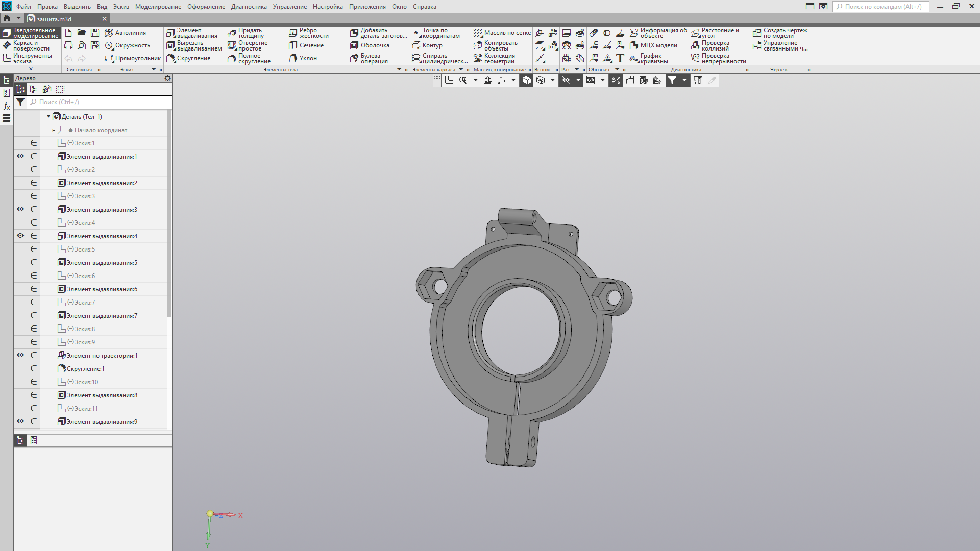Open the tree panel settings gear

[167, 78]
